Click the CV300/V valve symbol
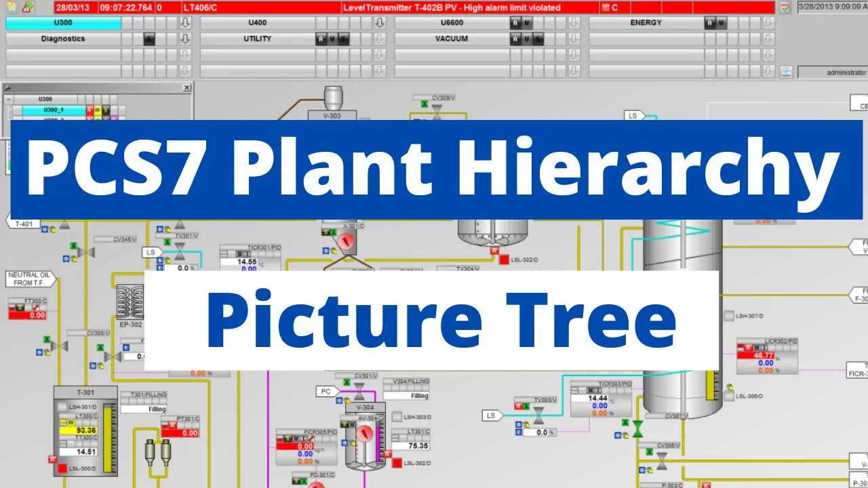 click(60, 346)
